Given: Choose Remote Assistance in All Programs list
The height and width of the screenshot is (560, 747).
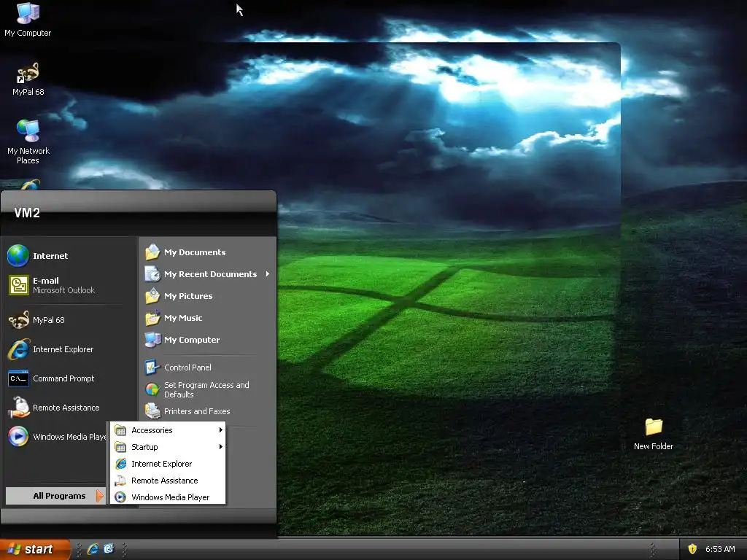Looking at the screenshot, I should 168,481.
